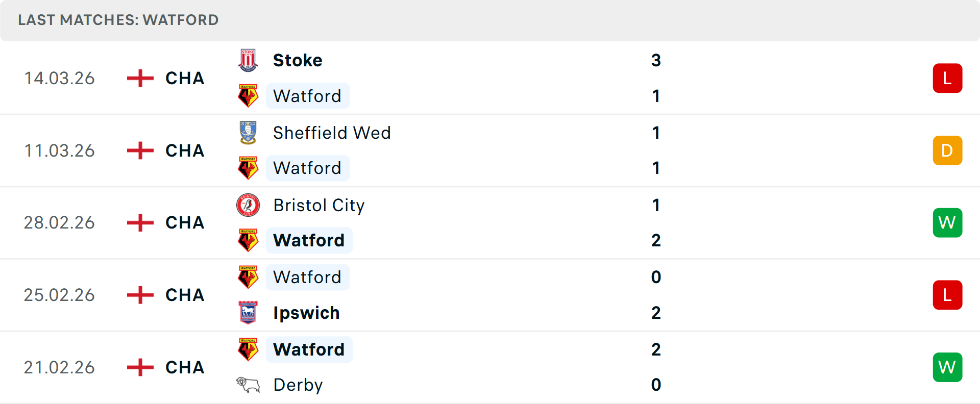Toggle the orange D badge for Sheffield Wed match
980x404 pixels.
pyautogui.click(x=947, y=150)
